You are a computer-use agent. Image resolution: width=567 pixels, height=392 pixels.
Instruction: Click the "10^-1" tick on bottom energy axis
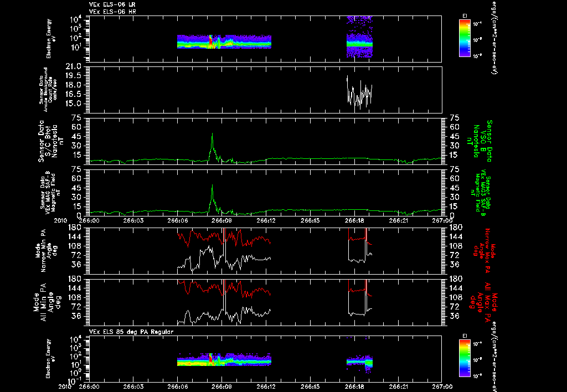tap(75, 380)
